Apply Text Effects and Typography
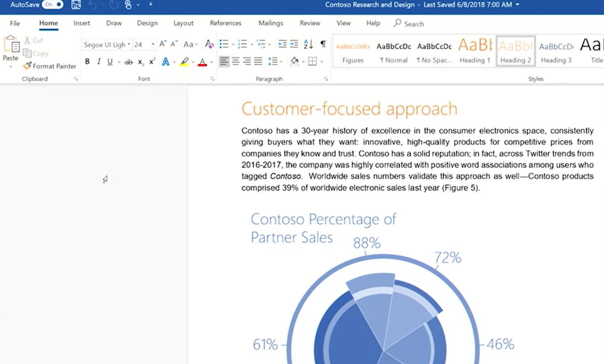 (165, 62)
